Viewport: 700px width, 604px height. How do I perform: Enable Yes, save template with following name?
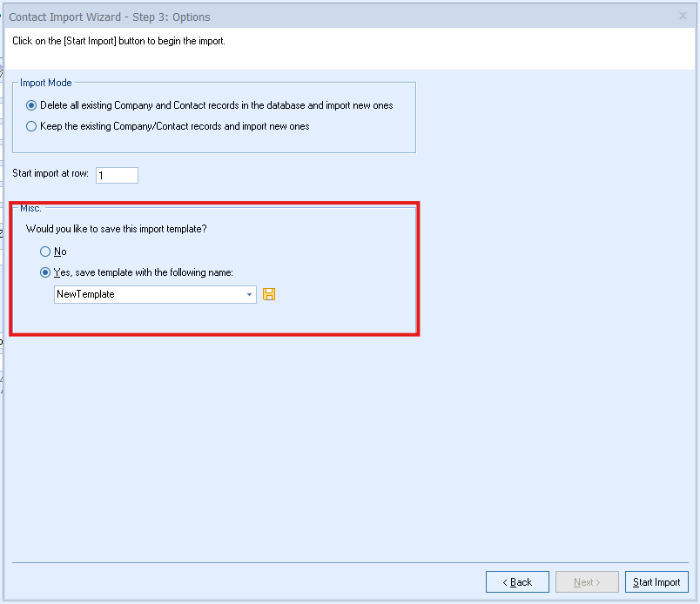click(x=46, y=272)
